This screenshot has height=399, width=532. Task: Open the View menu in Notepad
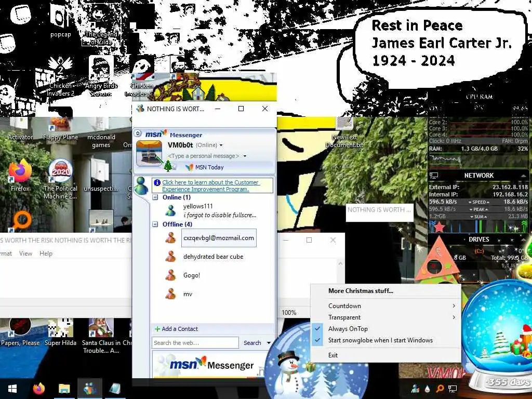25,254
